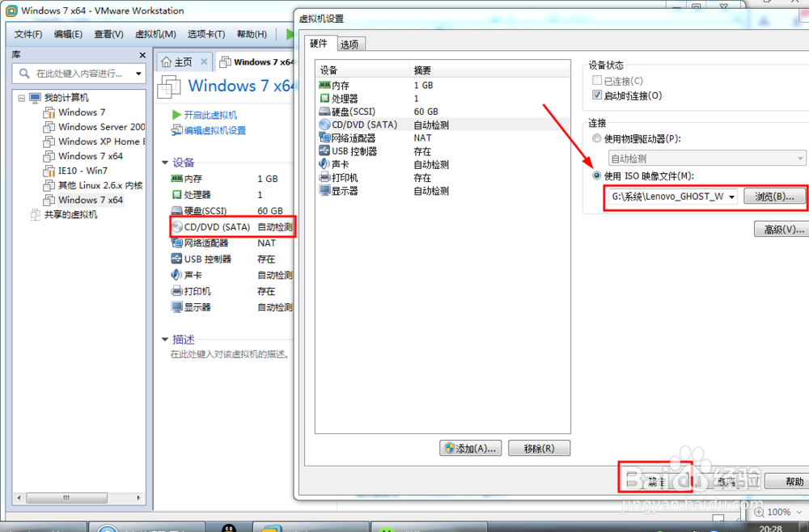The height and width of the screenshot is (532, 809).
Task: Click the 显示器 icon in VM summary page
Action: 176,307
